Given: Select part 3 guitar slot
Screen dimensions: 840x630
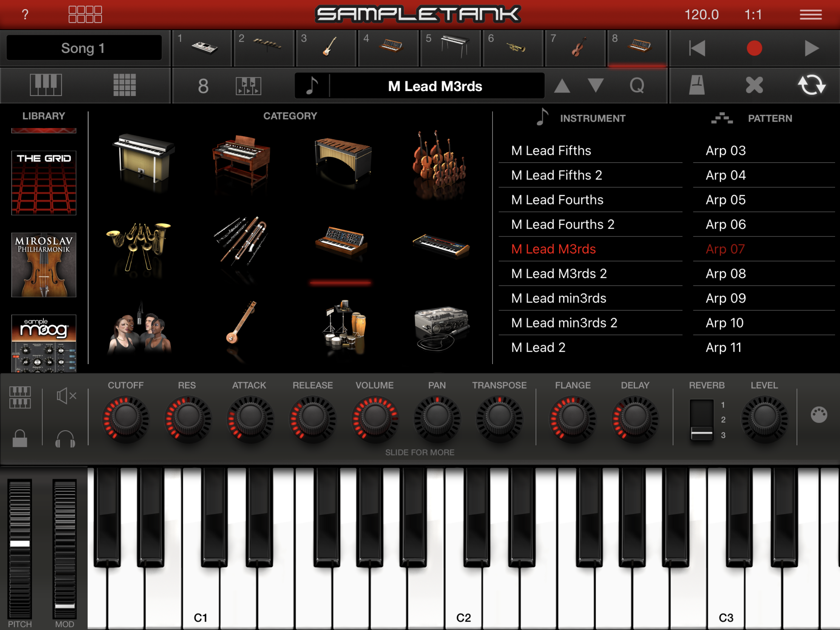Looking at the screenshot, I should pos(326,48).
